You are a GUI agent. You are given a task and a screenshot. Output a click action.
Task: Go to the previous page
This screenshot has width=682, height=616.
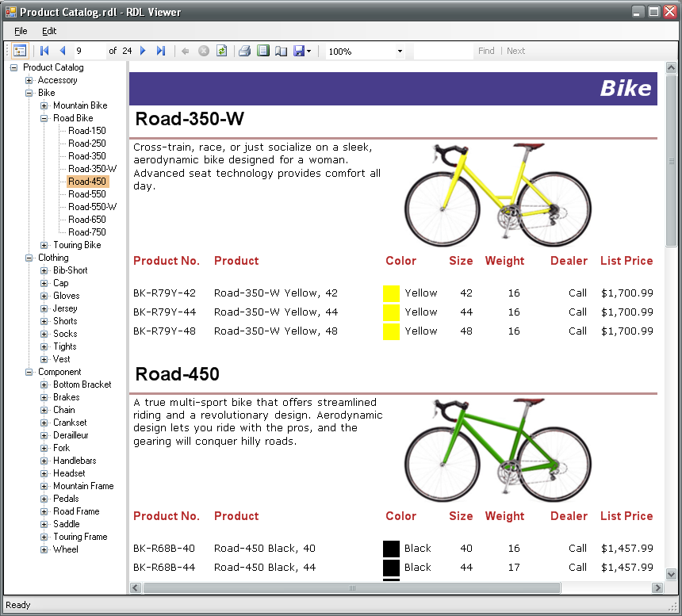[63, 51]
